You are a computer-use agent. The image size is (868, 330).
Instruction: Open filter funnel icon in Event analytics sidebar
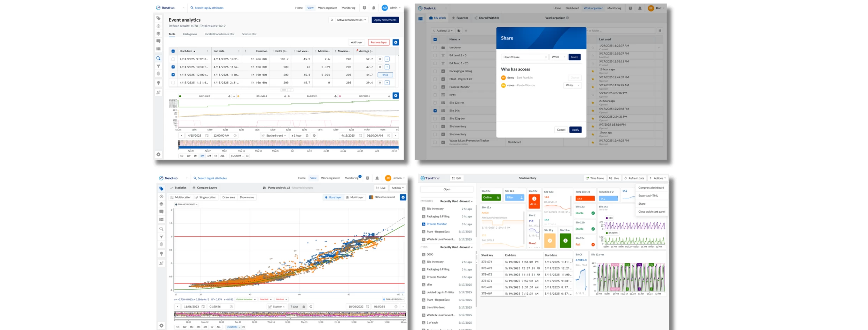(x=159, y=66)
